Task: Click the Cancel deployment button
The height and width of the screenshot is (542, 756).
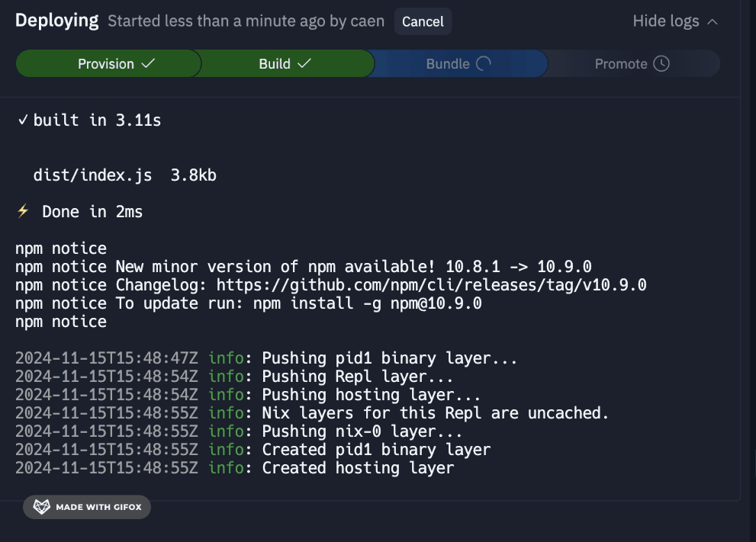Action: 423,21
